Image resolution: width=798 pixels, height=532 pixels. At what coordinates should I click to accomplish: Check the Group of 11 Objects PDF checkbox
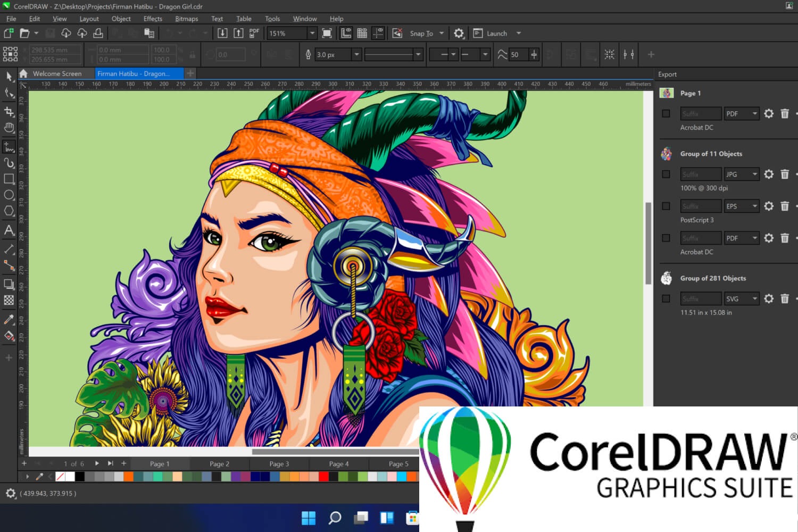coord(666,238)
